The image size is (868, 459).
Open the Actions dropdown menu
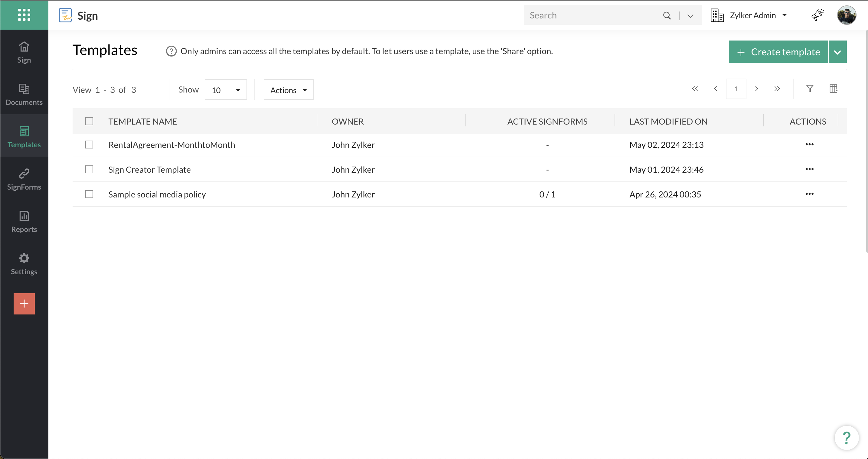[289, 90]
